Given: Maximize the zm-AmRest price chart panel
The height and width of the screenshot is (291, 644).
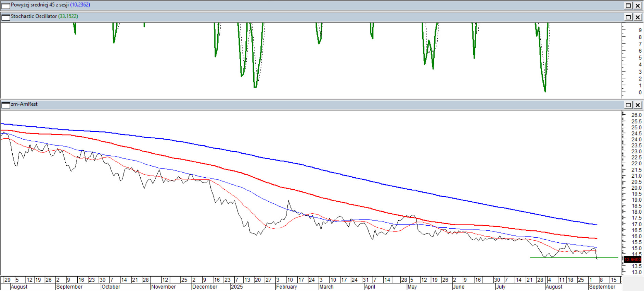Looking at the screenshot, I should click(628, 105).
